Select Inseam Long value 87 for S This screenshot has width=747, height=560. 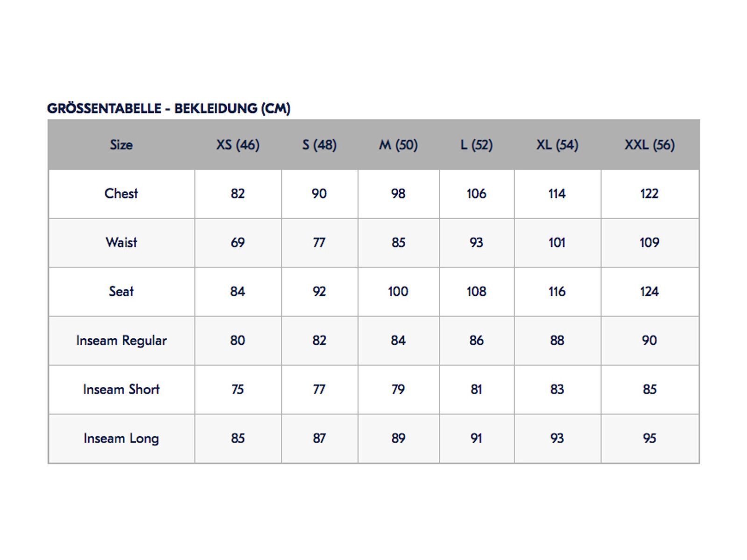319,439
